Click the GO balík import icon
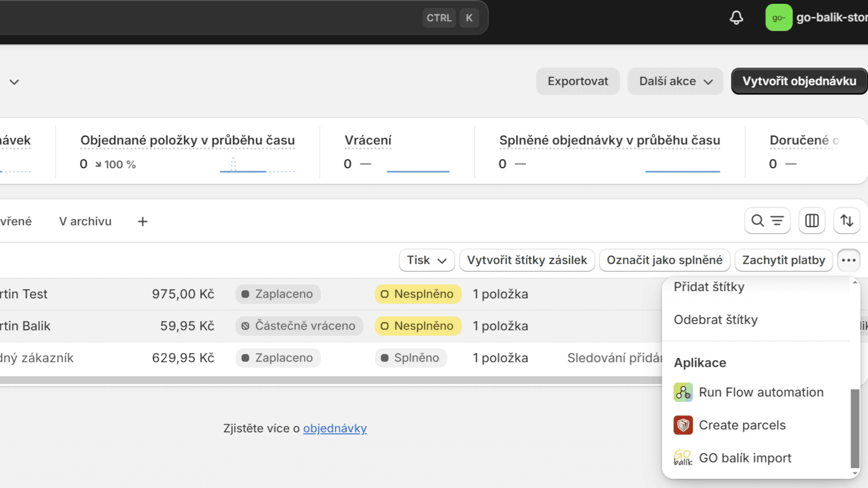The image size is (868, 488). coord(683,458)
